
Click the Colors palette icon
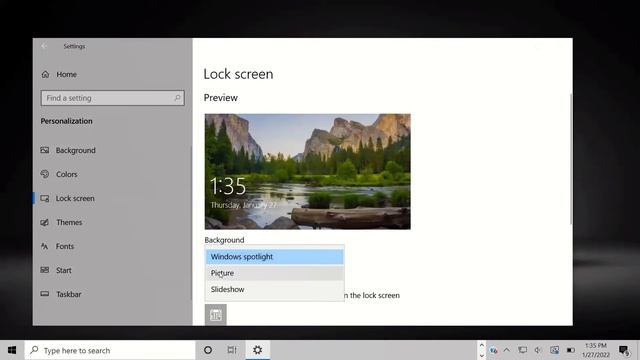coord(45,174)
